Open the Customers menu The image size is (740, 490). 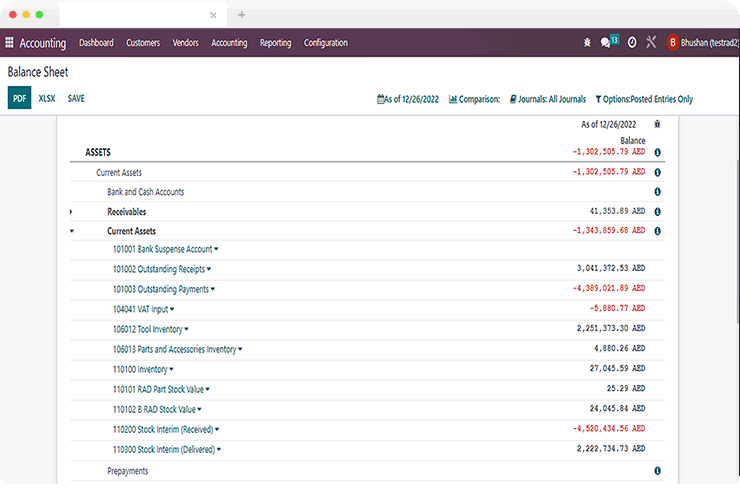pos(143,42)
